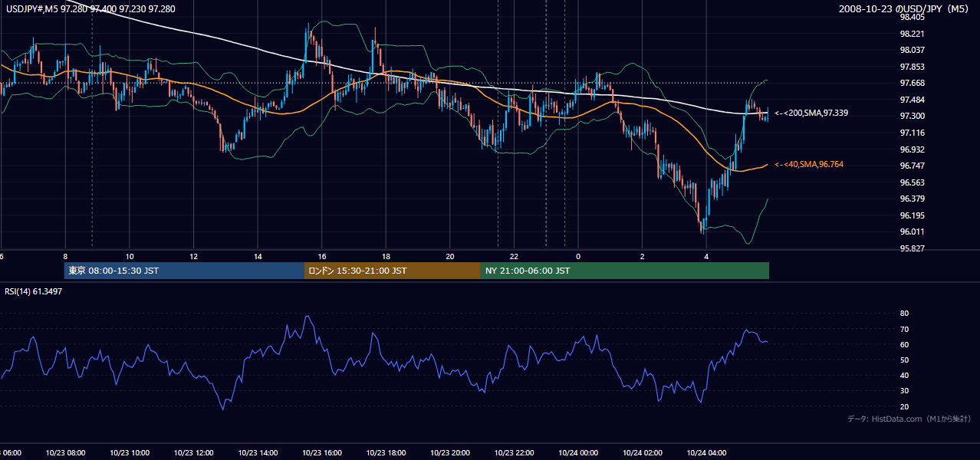Screen dimensions: 980x460
Task: Select the ロンドン 15:30-21:00 JST session bar
Action: click(393, 271)
